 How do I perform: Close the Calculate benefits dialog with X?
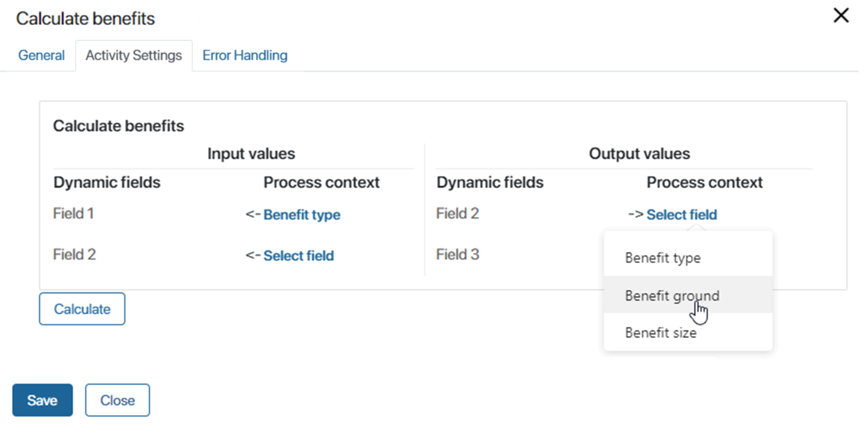click(x=841, y=15)
